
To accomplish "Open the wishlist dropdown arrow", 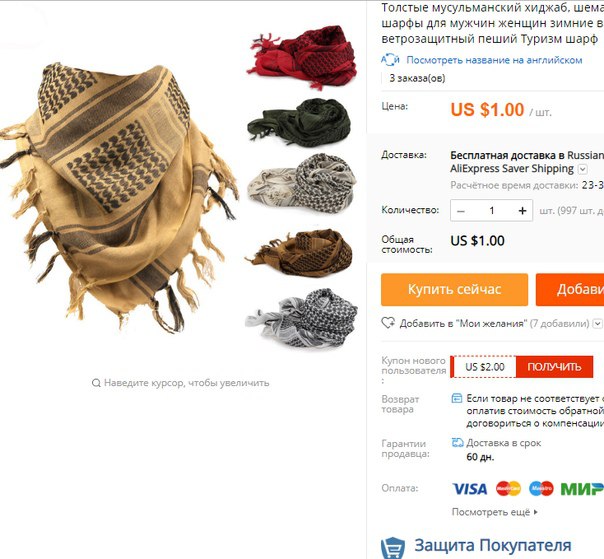I will click(597, 323).
